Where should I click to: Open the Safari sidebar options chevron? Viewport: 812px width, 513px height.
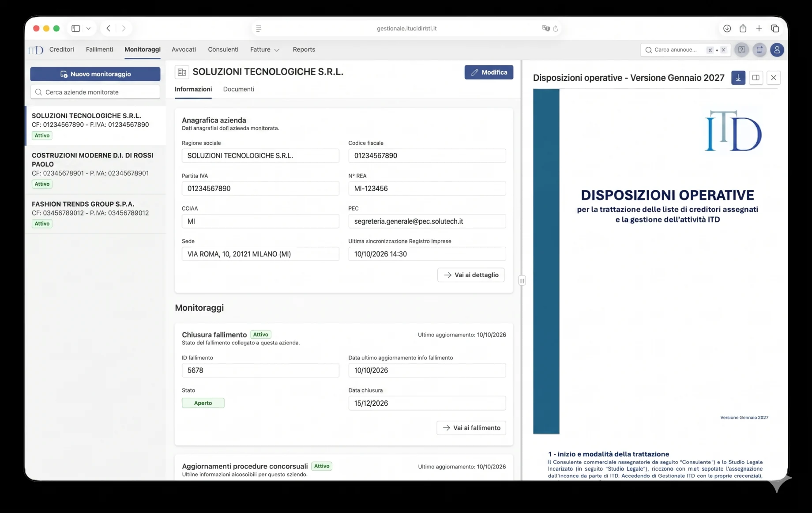coord(88,28)
